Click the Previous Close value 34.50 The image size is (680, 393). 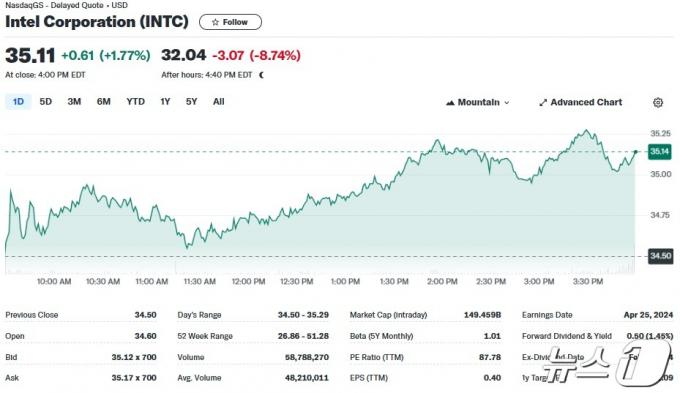tap(145, 315)
